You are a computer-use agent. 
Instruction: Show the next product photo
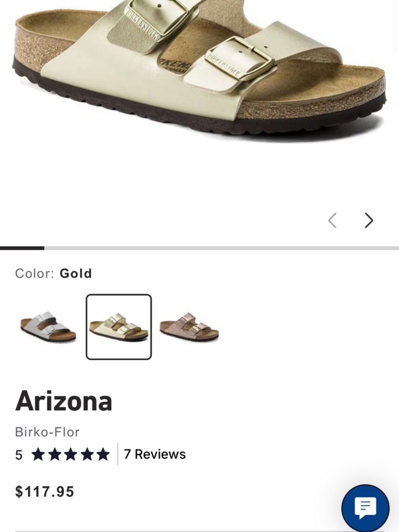pyautogui.click(x=368, y=220)
